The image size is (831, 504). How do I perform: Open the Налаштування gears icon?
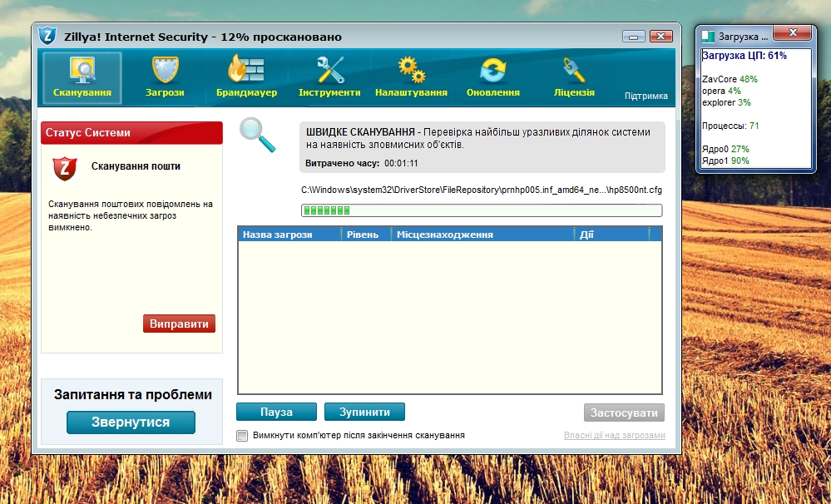pos(411,70)
